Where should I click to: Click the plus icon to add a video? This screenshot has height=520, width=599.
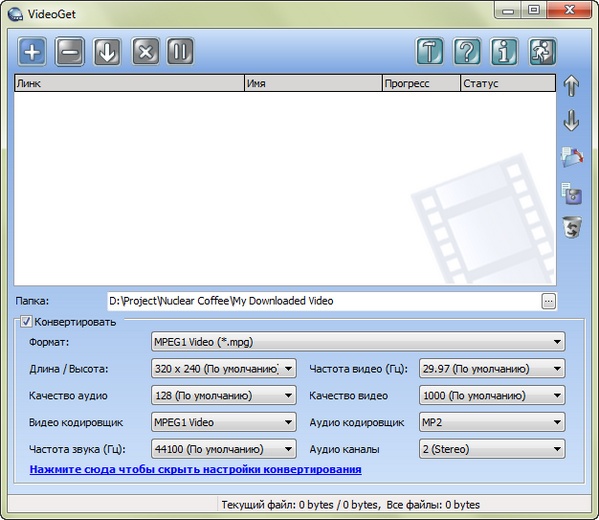(32, 52)
